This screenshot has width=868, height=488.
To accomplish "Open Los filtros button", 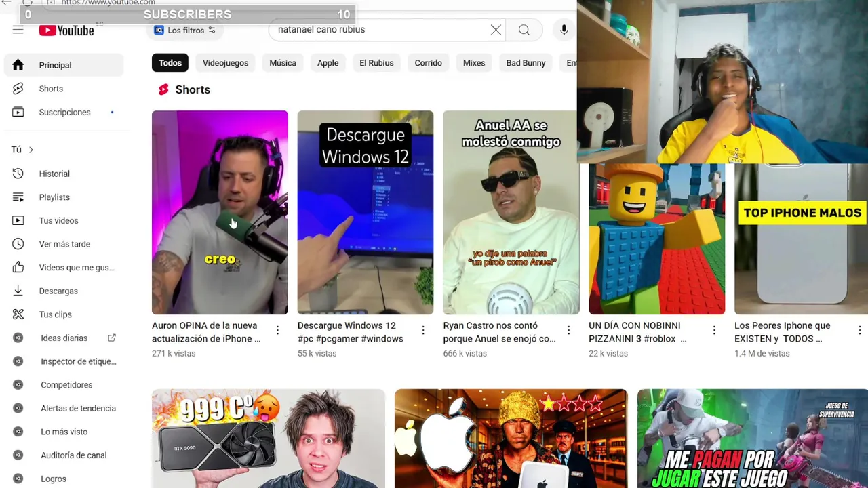I will tap(184, 30).
